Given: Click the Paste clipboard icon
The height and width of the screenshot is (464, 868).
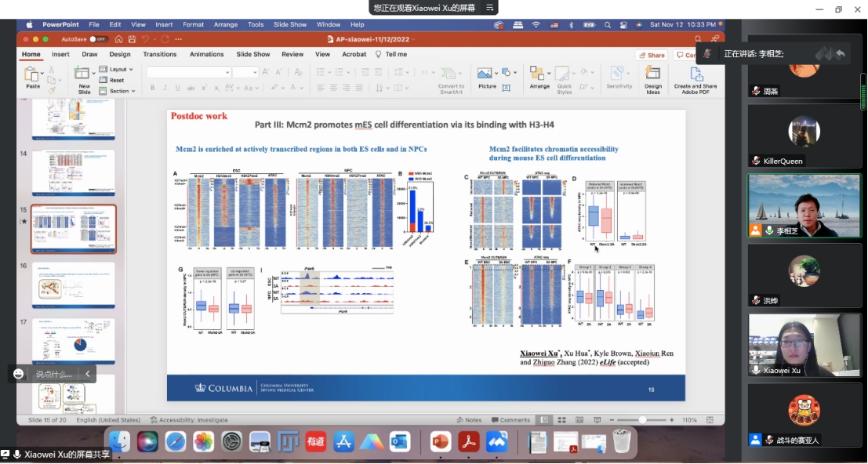Looking at the screenshot, I should click(x=31, y=74).
